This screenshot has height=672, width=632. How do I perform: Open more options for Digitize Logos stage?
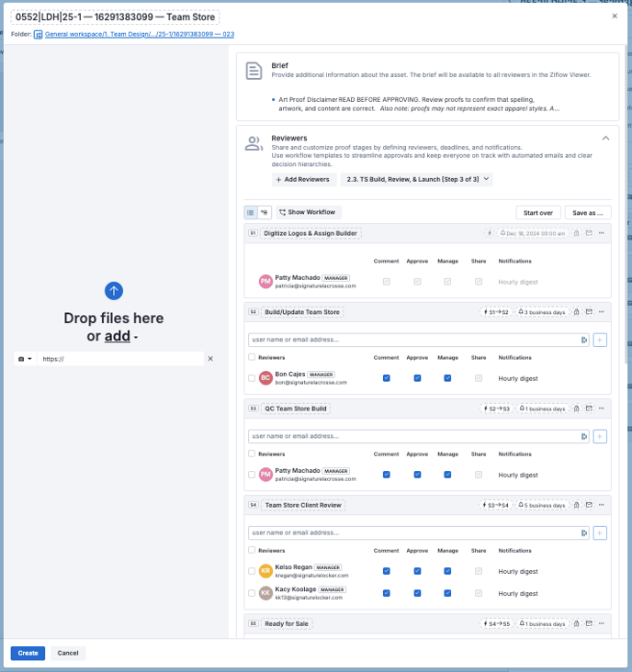tap(602, 233)
